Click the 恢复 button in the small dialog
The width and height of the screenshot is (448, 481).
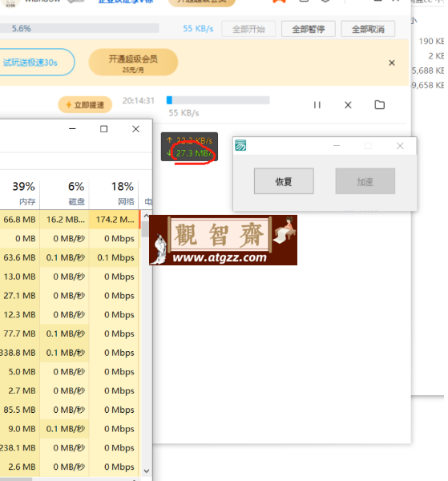coord(284,181)
